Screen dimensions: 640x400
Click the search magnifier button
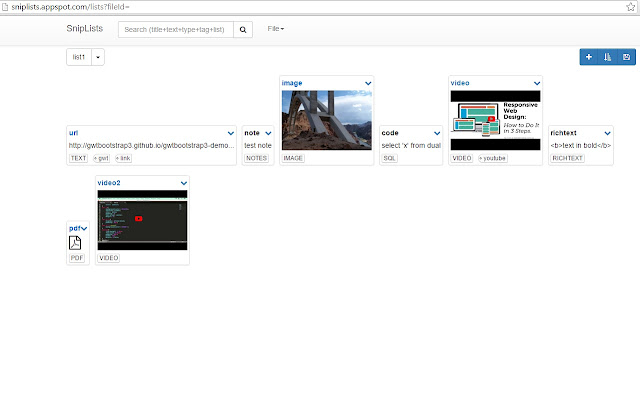pos(243,29)
